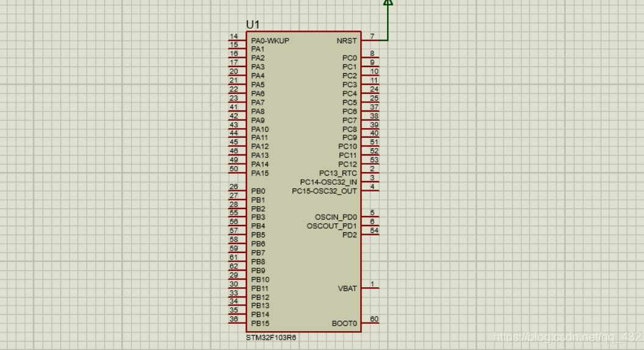The height and width of the screenshot is (350, 644).
Task: Select the VBAT pin label
Action: [x=347, y=288]
